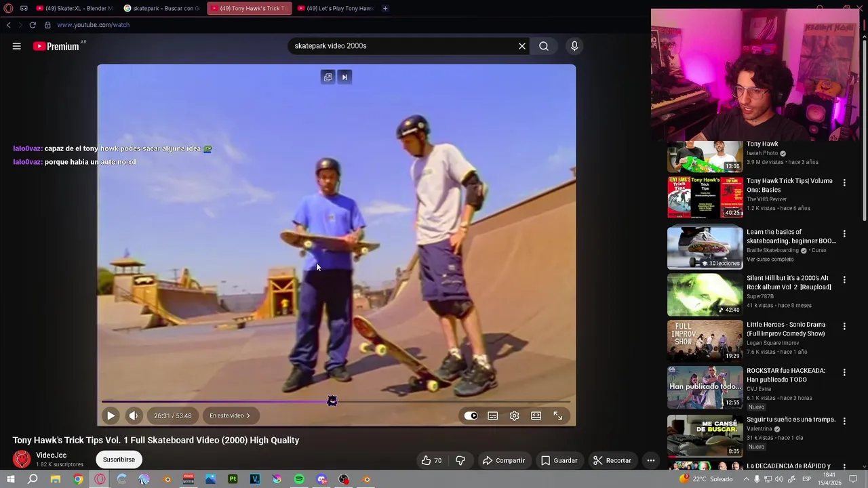Viewport: 868px width, 488px height.
Task: Open the Windows Start menu
Action: (x=11, y=479)
